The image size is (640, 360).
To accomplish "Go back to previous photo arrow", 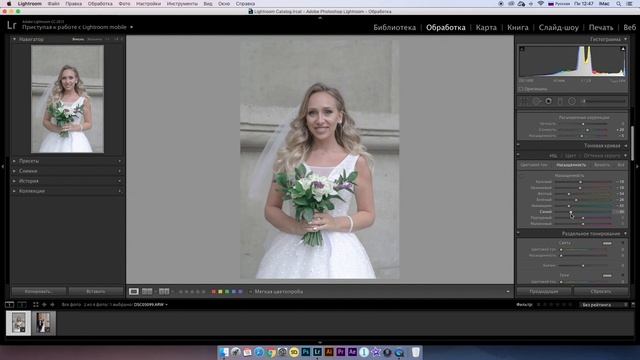I will pyautogui.click(x=44, y=304).
